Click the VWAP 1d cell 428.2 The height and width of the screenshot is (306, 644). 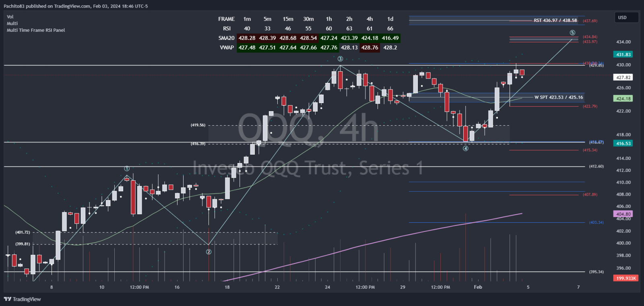(390, 48)
